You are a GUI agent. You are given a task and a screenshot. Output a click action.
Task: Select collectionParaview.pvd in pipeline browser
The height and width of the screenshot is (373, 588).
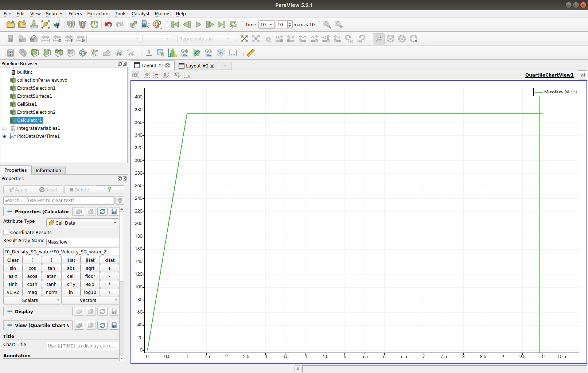(42, 80)
